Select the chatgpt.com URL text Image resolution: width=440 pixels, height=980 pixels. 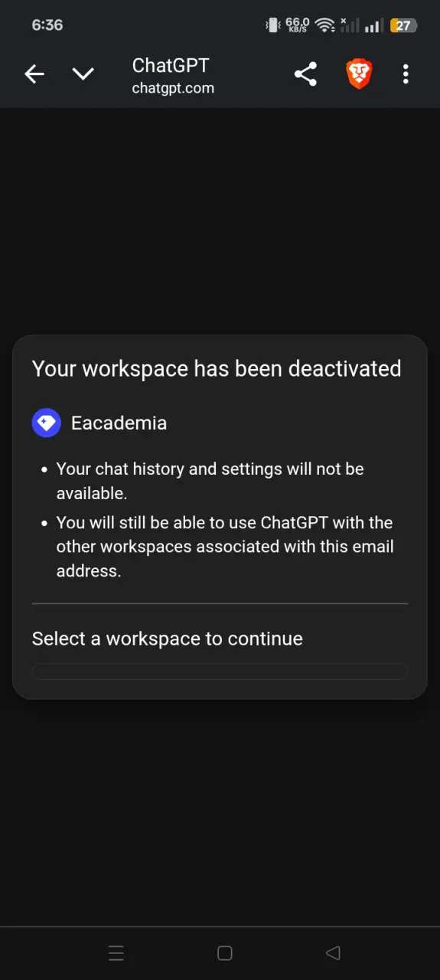(x=173, y=88)
